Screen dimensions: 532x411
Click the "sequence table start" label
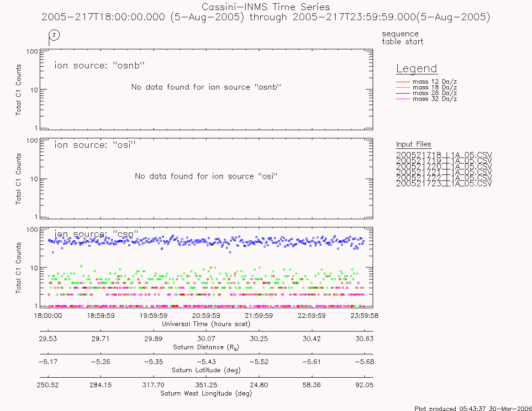click(x=402, y=37)
